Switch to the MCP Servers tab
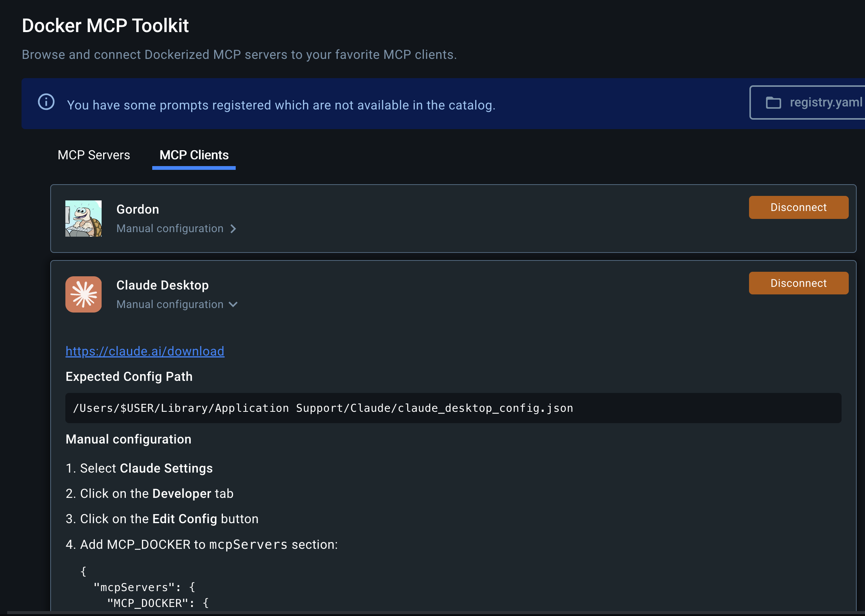The width and height of the screenshot is (865, 616). (x=94, y=155)
